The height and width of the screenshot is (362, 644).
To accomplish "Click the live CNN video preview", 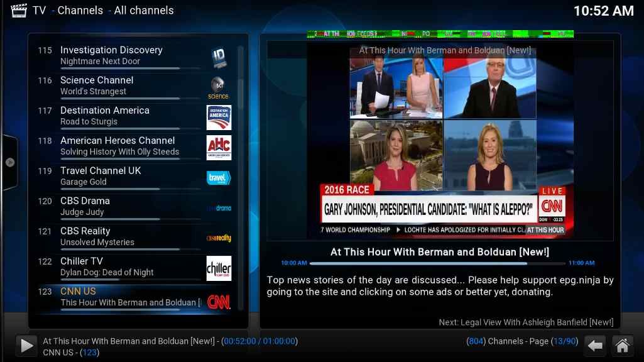I will 440,139.
